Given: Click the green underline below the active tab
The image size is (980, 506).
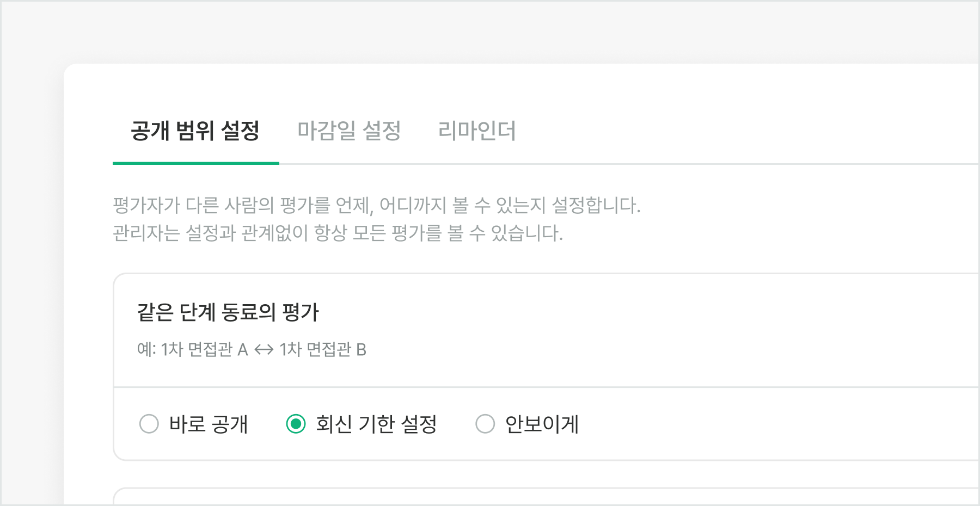Looking at the screenshot, I should tap(196, 163).
